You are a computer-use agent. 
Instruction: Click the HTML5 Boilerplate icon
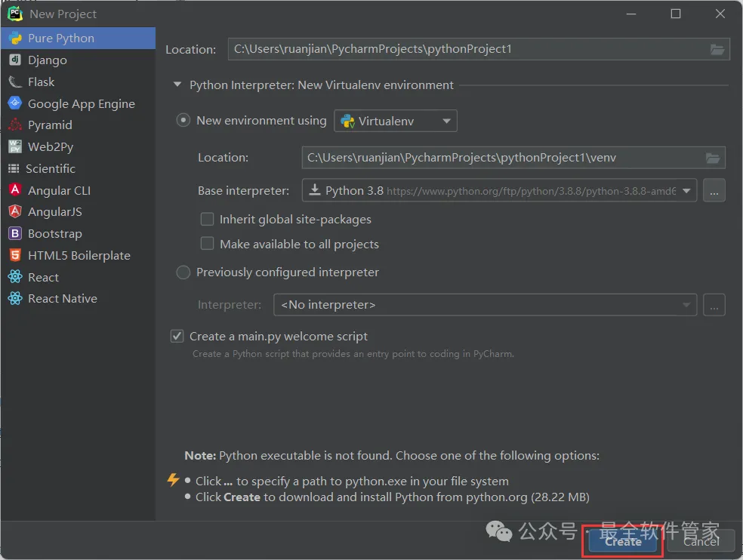15,255
